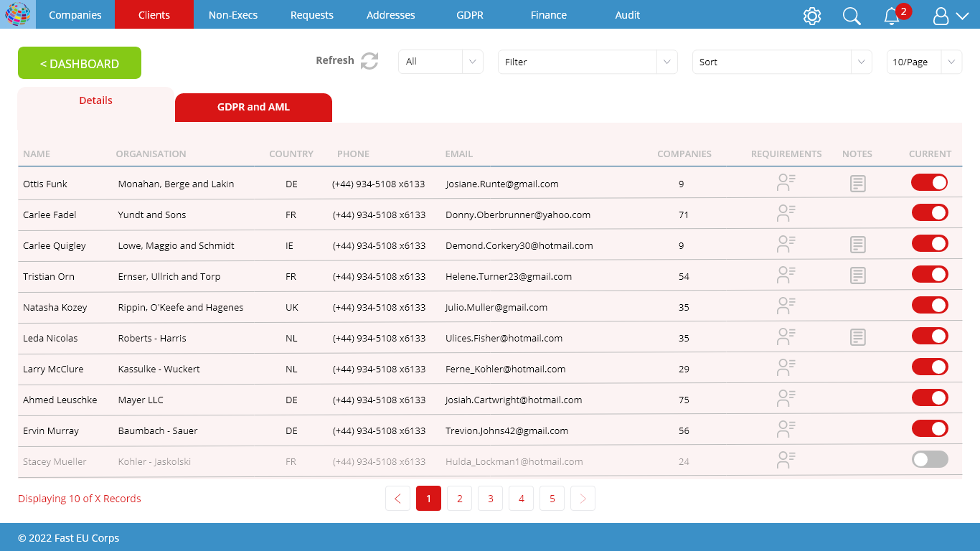This screenshot has height=551, width=980.
Task: View requirements for Natasha Kozey
Action: (x=786, y=306)
